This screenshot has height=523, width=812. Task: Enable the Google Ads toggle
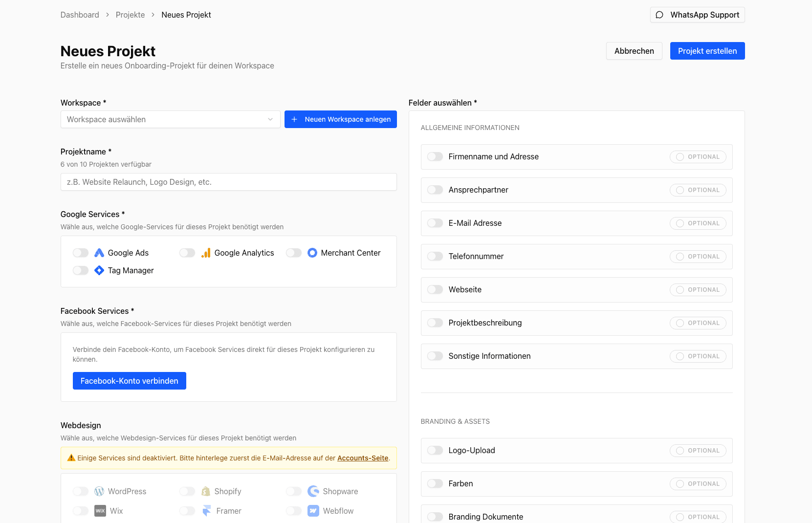pos(80,253)
